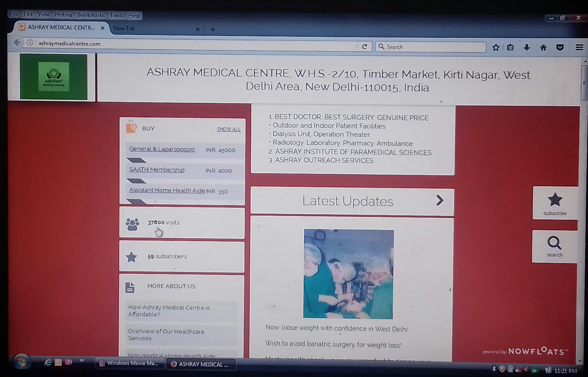Switch to the New Tab tab
Screen dimensions: 588x377
click(x=157, y=29)
